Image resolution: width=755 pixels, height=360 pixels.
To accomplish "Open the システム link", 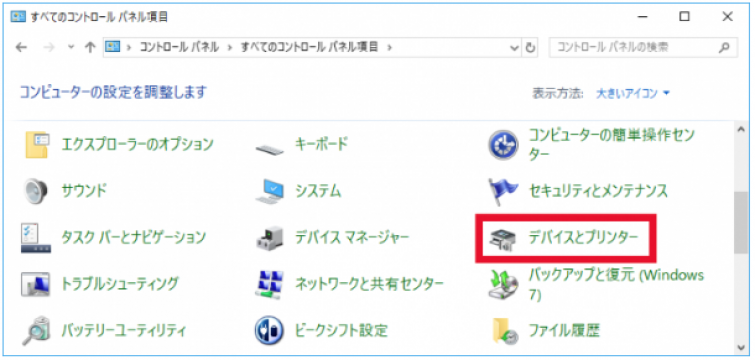I will tap(318, 191).
